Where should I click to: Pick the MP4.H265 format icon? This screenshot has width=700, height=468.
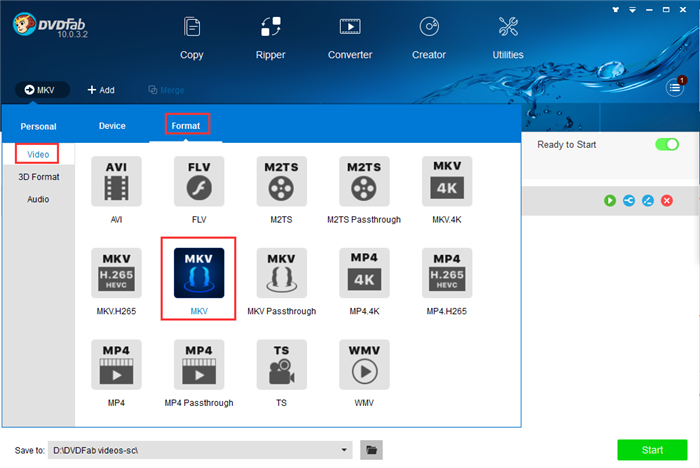coord(447,273)
